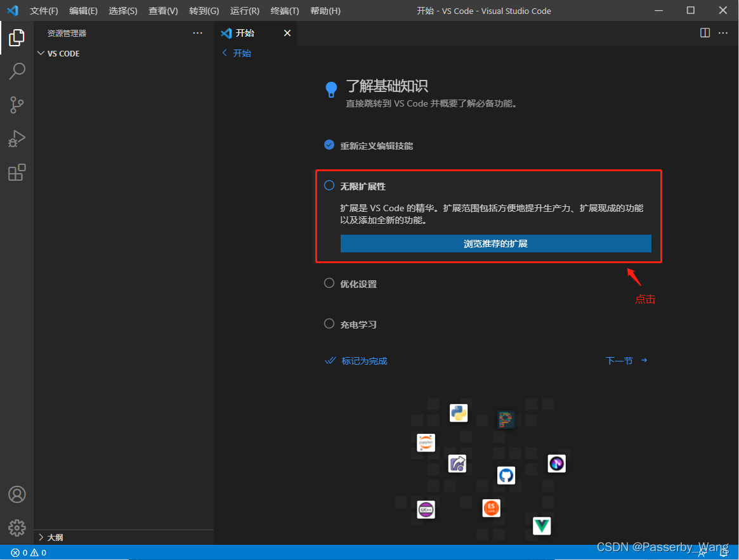
Task: Open the 编辑(E) menu
Action: coord(84,11)
